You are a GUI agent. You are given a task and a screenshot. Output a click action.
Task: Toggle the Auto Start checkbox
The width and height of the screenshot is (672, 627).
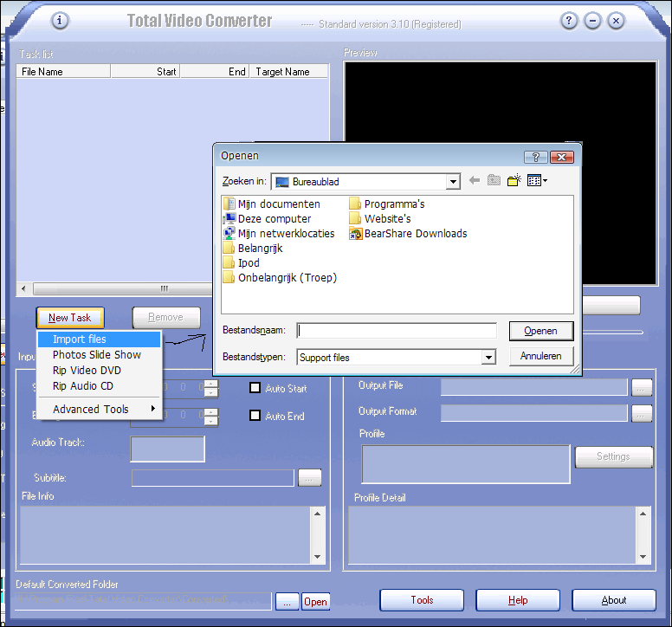[255, 388]
